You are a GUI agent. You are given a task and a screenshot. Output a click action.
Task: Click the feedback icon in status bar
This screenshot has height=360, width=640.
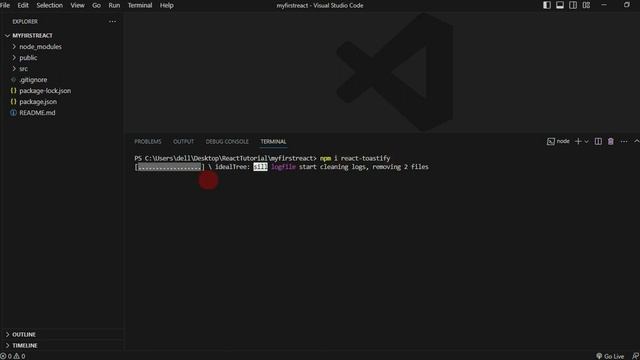click(x=635, y=356)
